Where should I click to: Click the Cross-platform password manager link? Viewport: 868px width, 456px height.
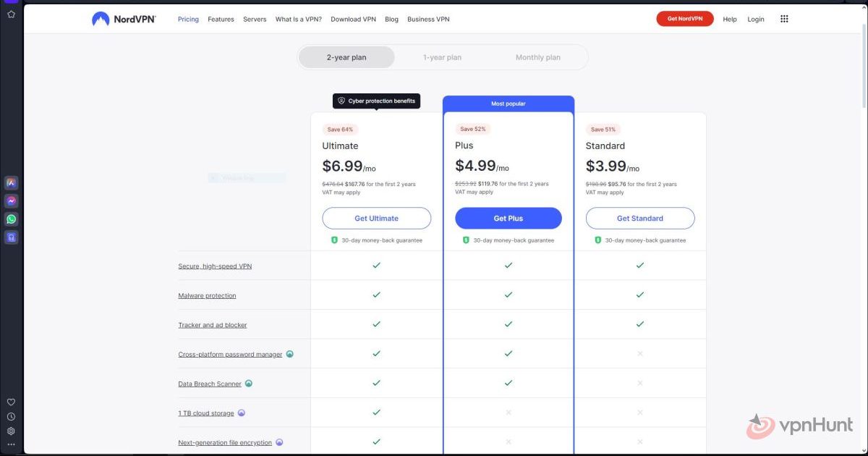(230, 355)
